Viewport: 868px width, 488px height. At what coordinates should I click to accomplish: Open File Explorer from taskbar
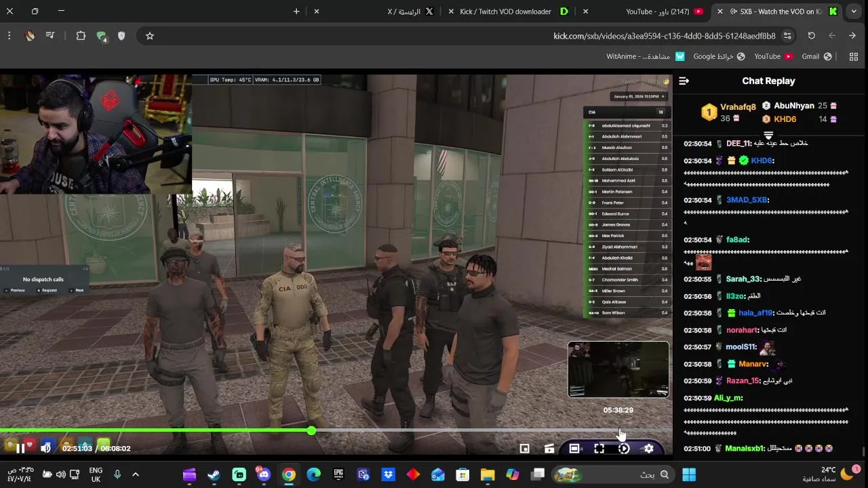coord(488,474)
